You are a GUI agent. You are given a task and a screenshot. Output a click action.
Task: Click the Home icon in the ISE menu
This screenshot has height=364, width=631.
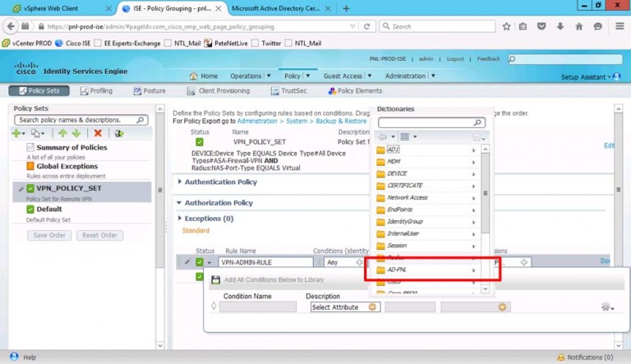click(x=193, y=76)
